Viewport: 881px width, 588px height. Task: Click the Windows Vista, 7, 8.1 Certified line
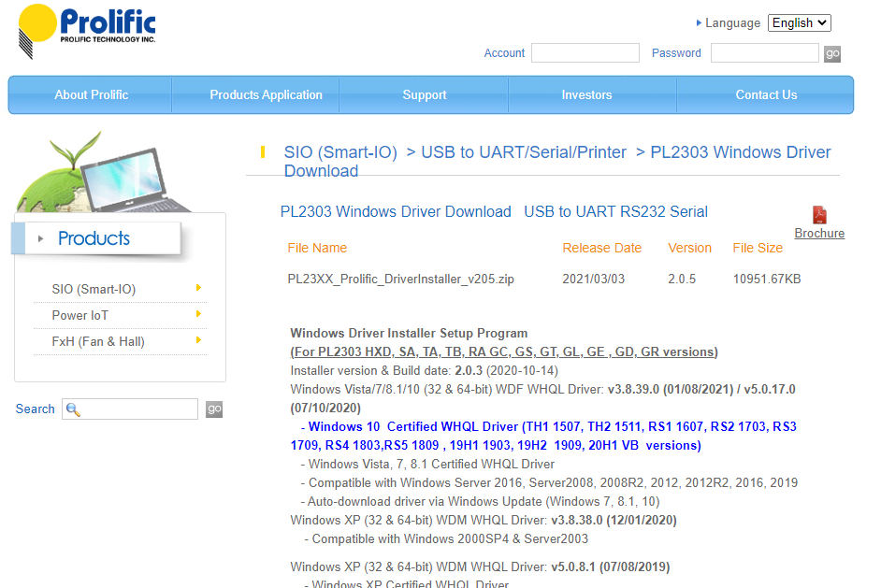coord(427,464)
